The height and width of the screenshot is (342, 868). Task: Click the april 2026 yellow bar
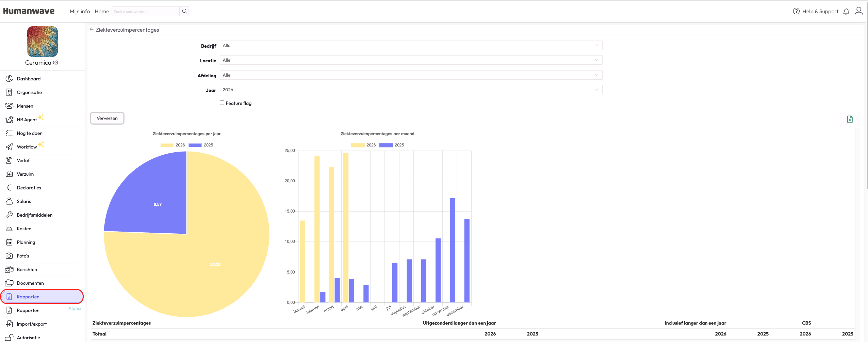(346, 227)
